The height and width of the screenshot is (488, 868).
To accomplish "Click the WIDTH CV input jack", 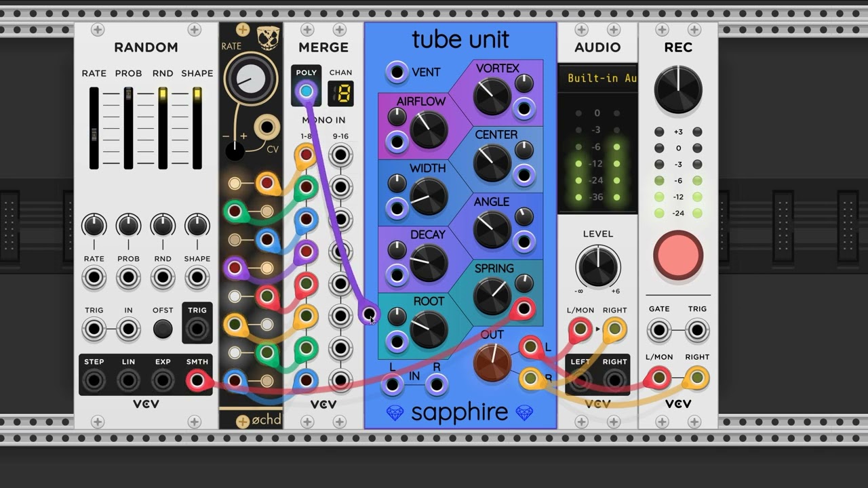I will pyautogui.click(x=397, y=208).
